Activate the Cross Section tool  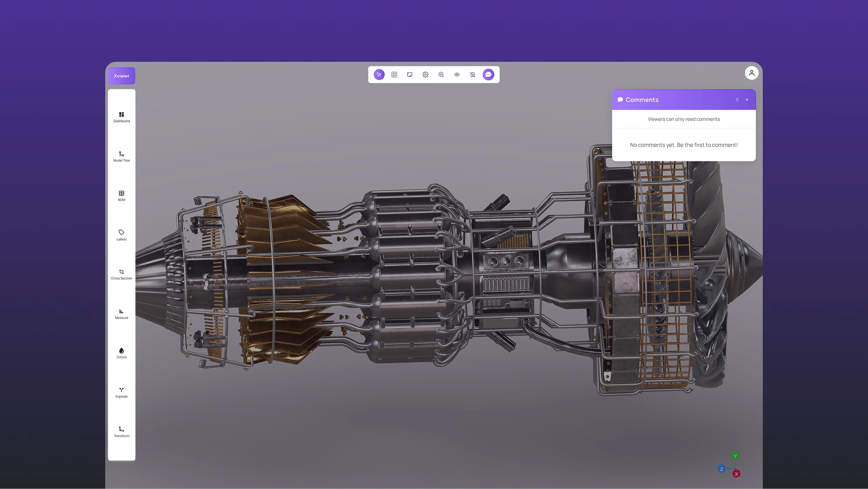(121, 275)
